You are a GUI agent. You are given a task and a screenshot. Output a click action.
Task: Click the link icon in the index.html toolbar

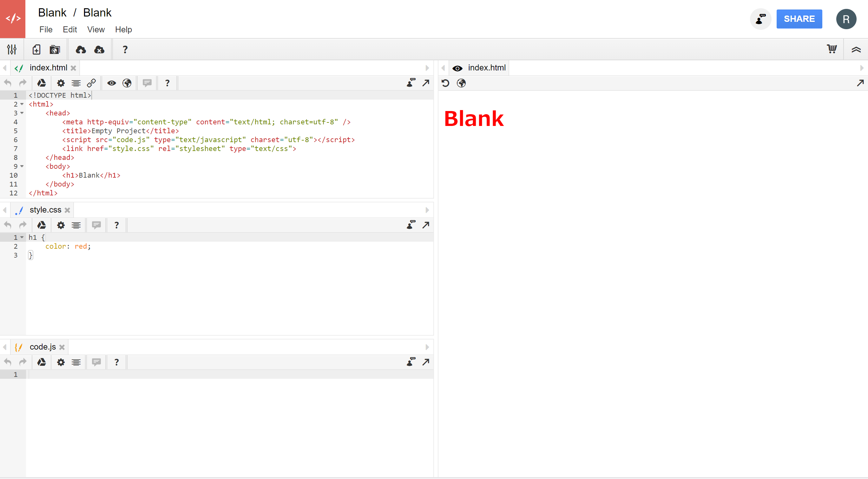point(91,83)
